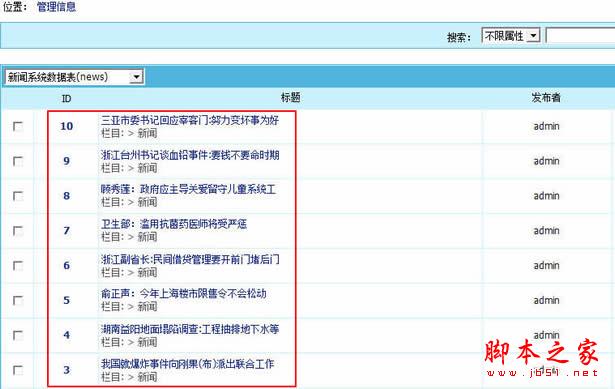Toggle the checkbox next to ID 4
The height and width of the screenshot is (389, 615).
point(18,336)
